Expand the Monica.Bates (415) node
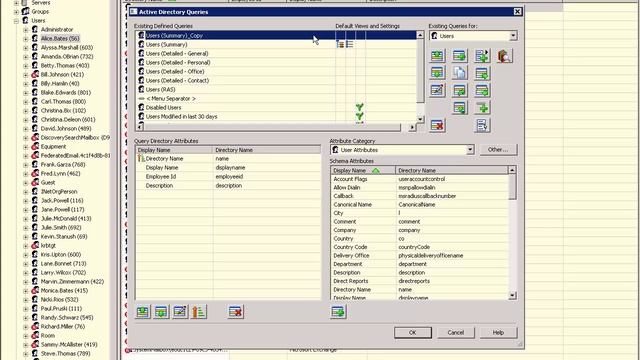 tap(25, 290)
